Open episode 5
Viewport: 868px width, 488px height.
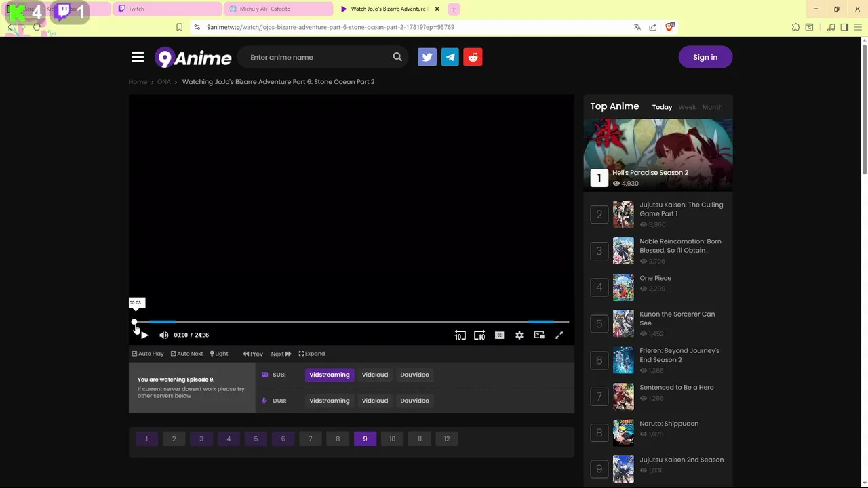[256, 439]
